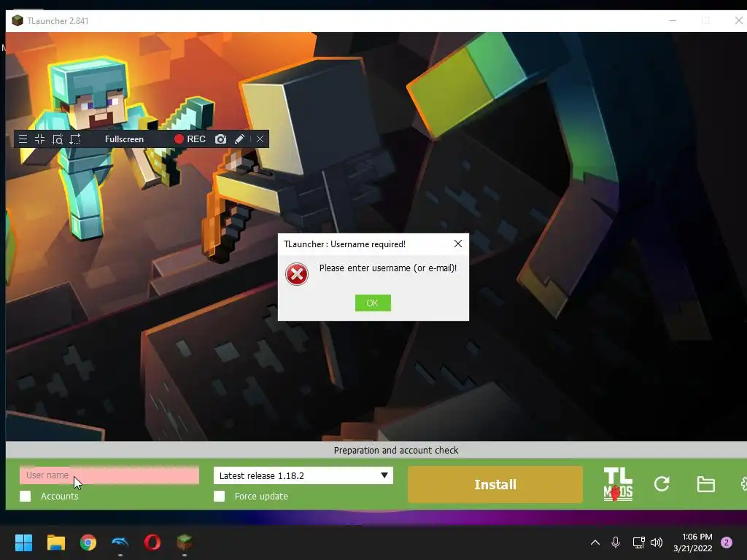Enable the Accounts checkbox
This screenshot has width=747, height=560.
(26, 496)
